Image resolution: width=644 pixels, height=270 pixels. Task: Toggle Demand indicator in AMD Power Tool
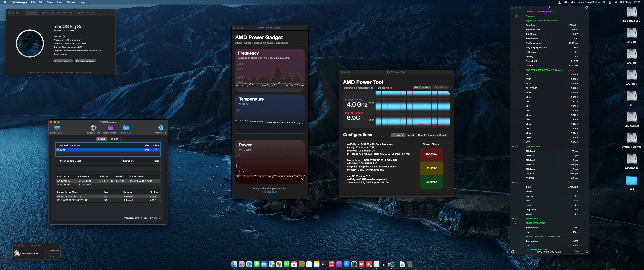(391, 88)
